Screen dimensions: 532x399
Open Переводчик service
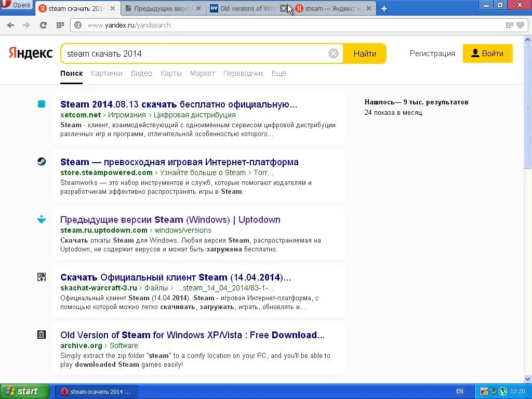(x=243, y=73)
